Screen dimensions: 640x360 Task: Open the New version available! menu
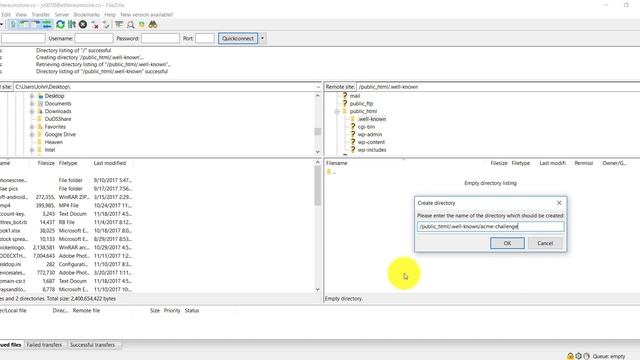(x=146, y=15)
